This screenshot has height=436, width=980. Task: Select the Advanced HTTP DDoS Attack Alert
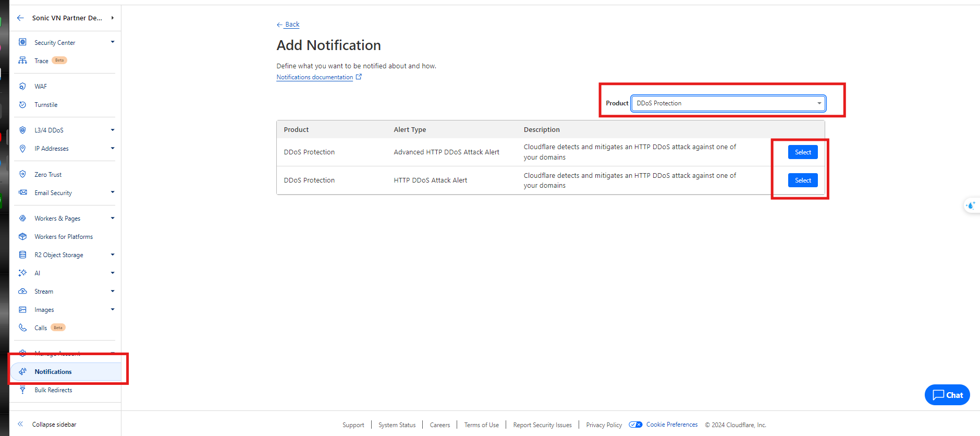[802, 152]
